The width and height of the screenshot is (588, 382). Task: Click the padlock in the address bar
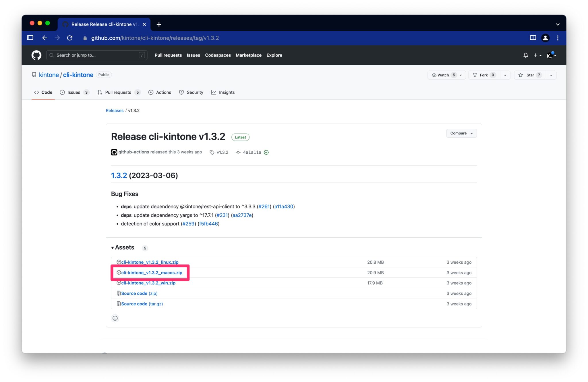click(85, 38)
